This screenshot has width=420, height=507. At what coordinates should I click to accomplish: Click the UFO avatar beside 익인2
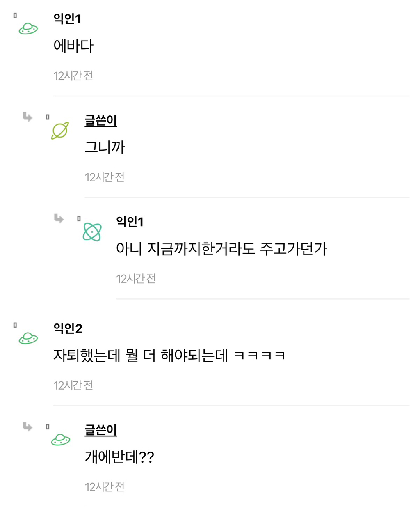28,338
